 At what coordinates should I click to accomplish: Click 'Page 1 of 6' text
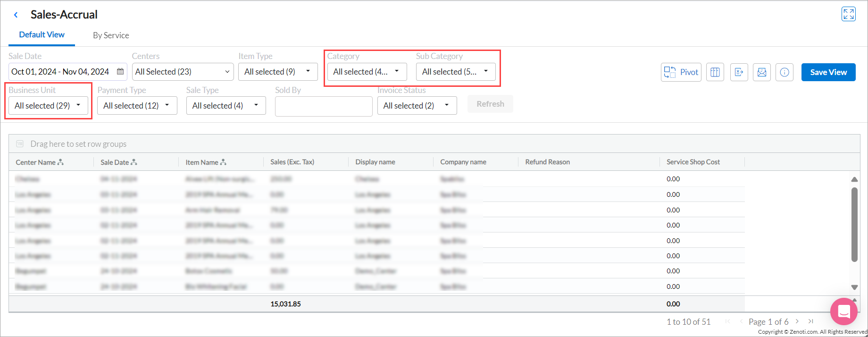768,322
